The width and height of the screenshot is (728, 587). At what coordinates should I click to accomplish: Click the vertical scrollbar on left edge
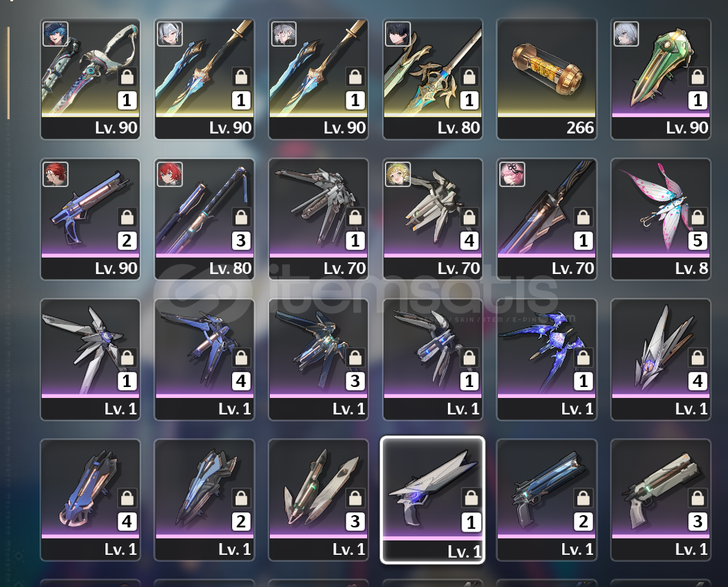(x=8, y=73)
